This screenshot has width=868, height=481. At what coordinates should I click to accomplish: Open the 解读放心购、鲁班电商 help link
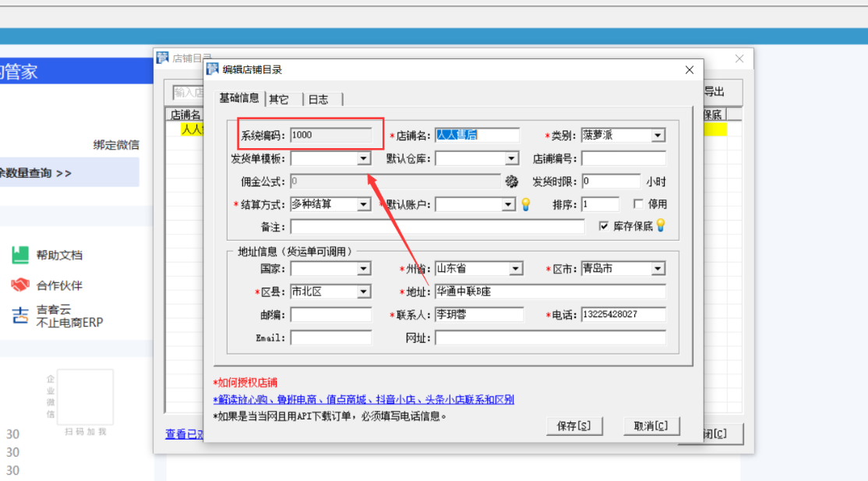pos(363,400)
